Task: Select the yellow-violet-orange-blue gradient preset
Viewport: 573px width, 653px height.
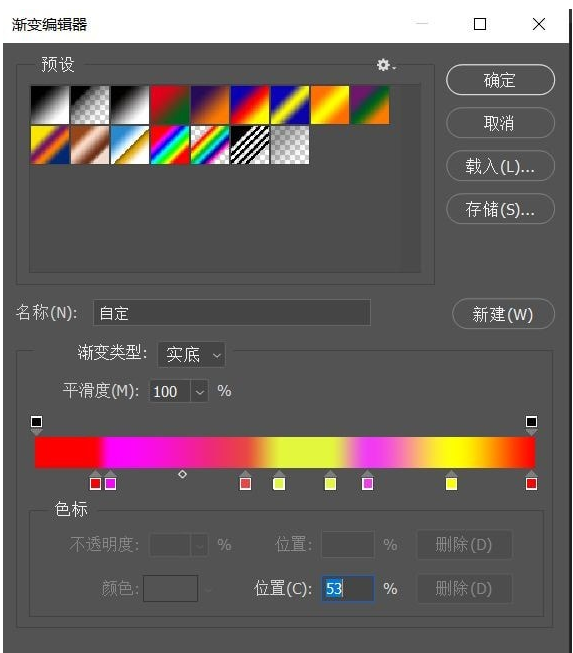Action: 50,145
